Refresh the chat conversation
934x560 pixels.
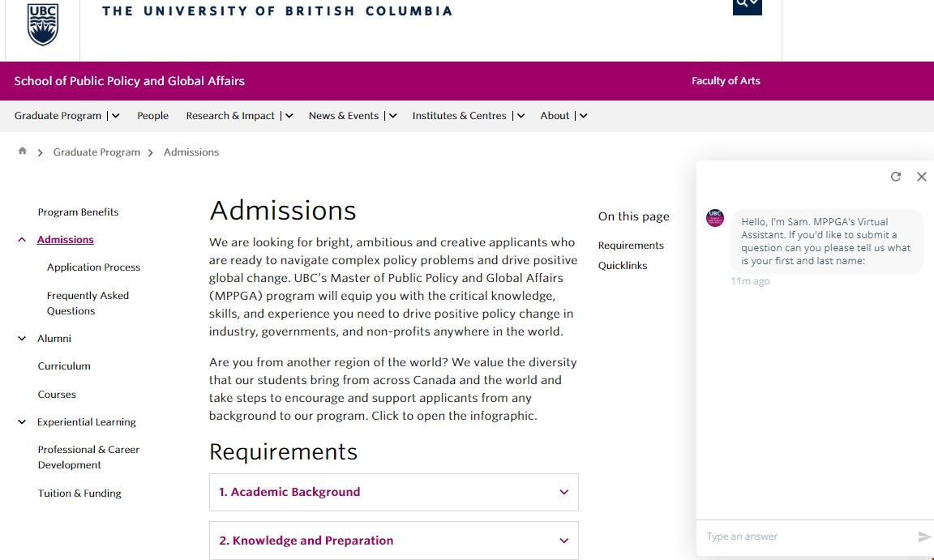(x=895, y=176)
